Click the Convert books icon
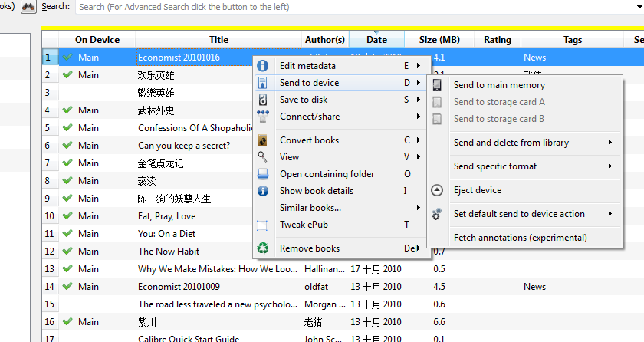 [x=262, y=140]
